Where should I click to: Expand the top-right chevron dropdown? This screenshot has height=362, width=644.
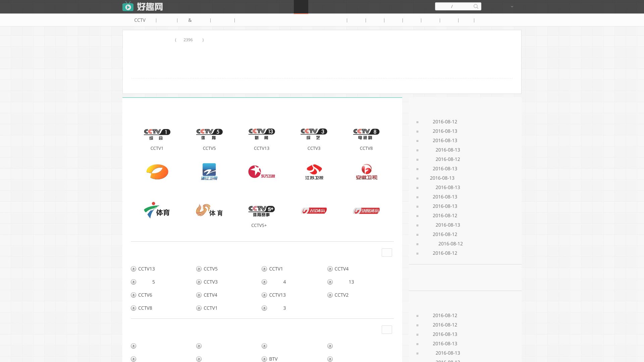512,7
